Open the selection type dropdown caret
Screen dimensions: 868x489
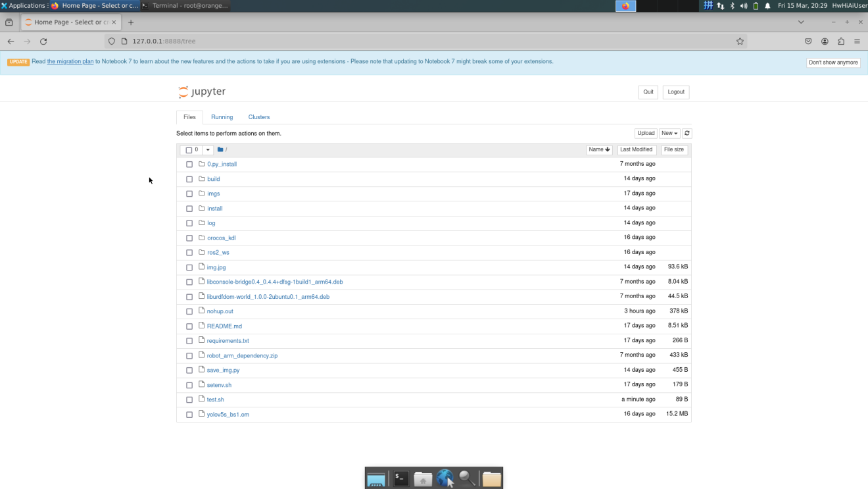click(208, 150)
